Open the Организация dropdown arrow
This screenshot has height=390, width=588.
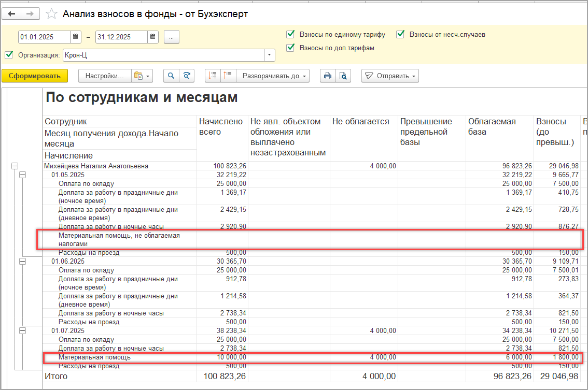pyautogui.click(x=269, y=55)
